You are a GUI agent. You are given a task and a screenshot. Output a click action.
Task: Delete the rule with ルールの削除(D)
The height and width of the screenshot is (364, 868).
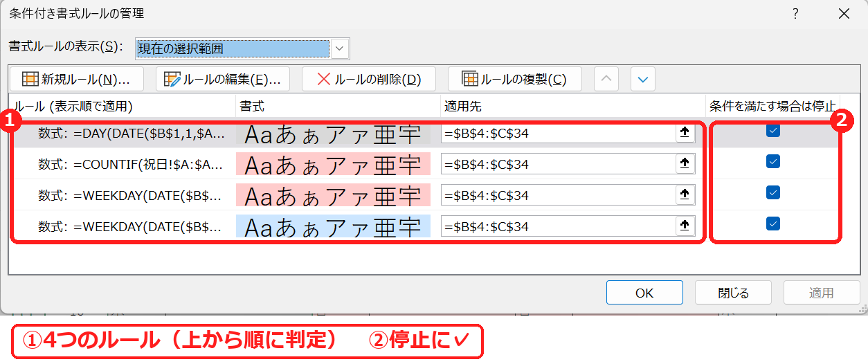368,79
